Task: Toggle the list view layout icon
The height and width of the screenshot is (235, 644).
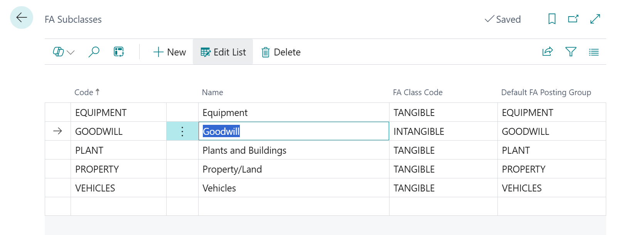Action: pyautogui.click(x=594, y=52)
